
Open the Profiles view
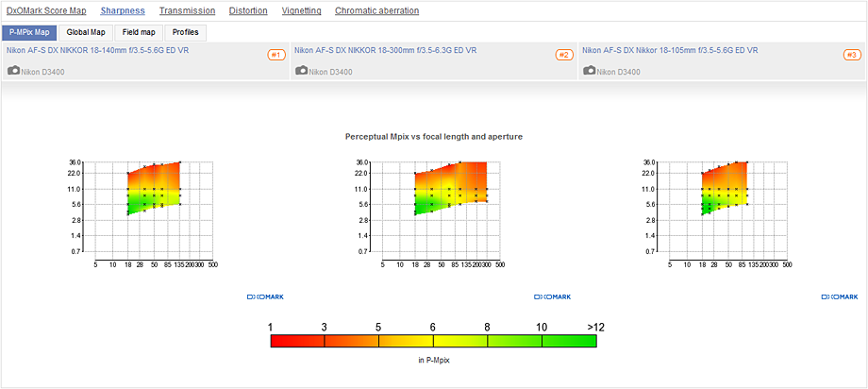(186, 33)
